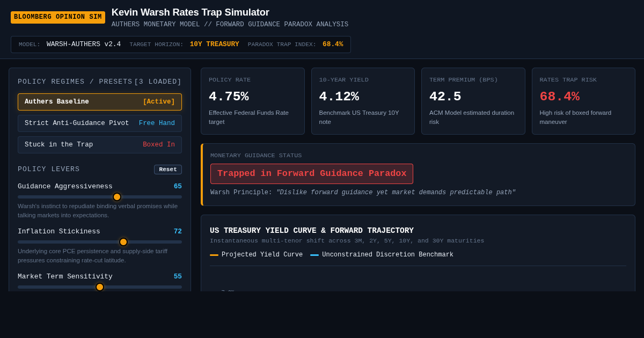Screen dimensions: 644x338
Task: Click the [3 LOADED] presets count
Action: pyautogui.click(x=158, y=82)
